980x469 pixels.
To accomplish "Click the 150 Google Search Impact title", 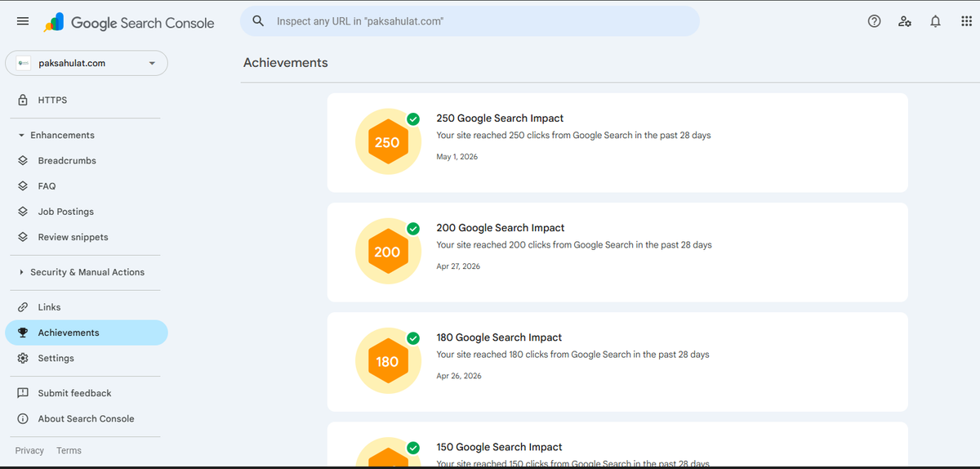I will 499,447.
